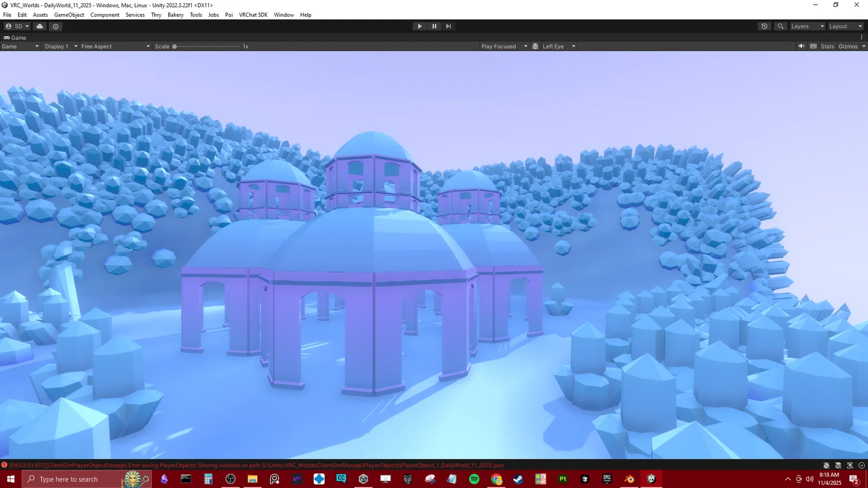Click the keyboard icon in the Game view
Image resolution: width=868 pixels, height=488 pixels.
coord(813,46)
